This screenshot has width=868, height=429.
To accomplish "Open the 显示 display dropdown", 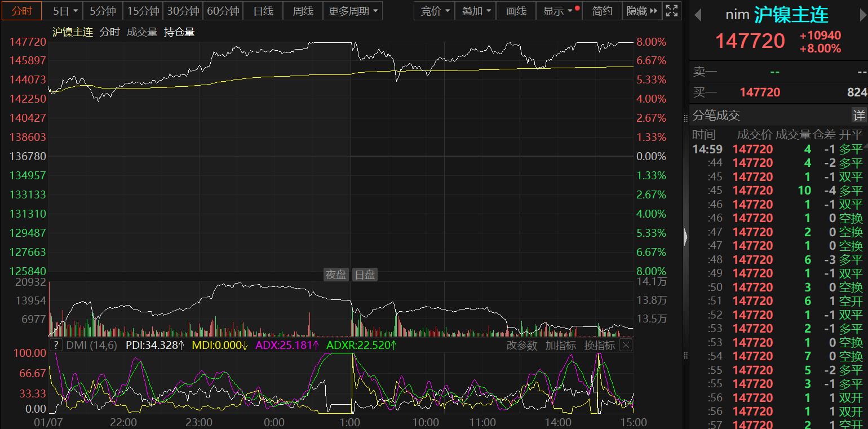I will click(x=559, y=11).
